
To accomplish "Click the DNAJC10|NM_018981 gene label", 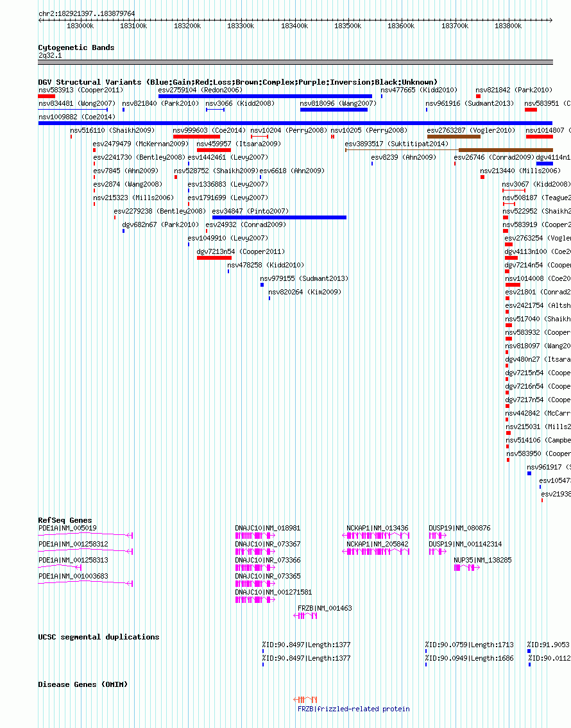I will pos(268,529).
